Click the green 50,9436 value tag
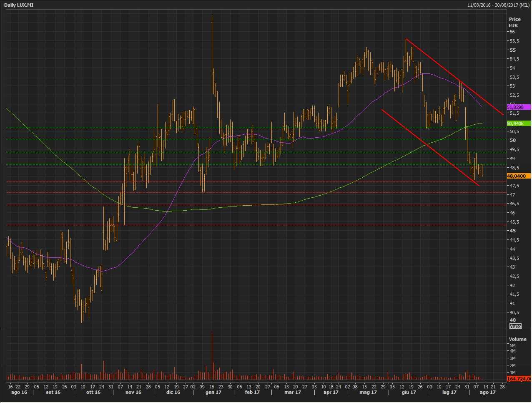The width and height of the screenshot is (532, 403). 518,123
